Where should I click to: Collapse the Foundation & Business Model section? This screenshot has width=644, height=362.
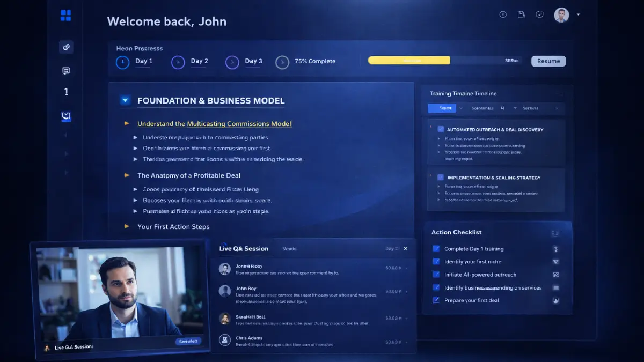[126, 100]
